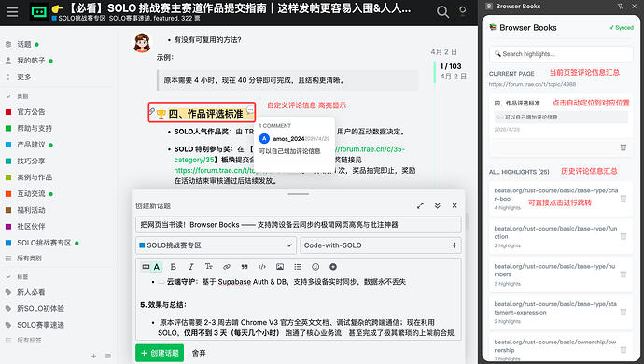This screenshot has height=364, width=644.
Task: Apply italic formatting in composer
Action: tap(190, 267)
